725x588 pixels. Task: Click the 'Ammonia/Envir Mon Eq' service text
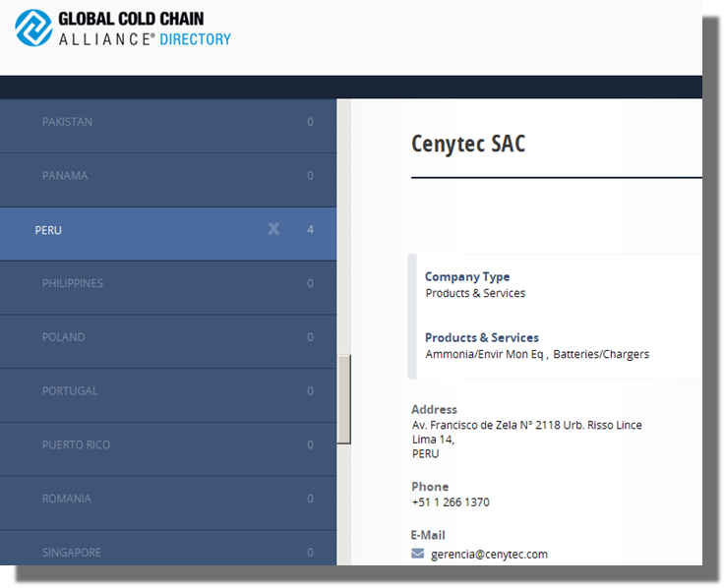(x=484, y=354)
